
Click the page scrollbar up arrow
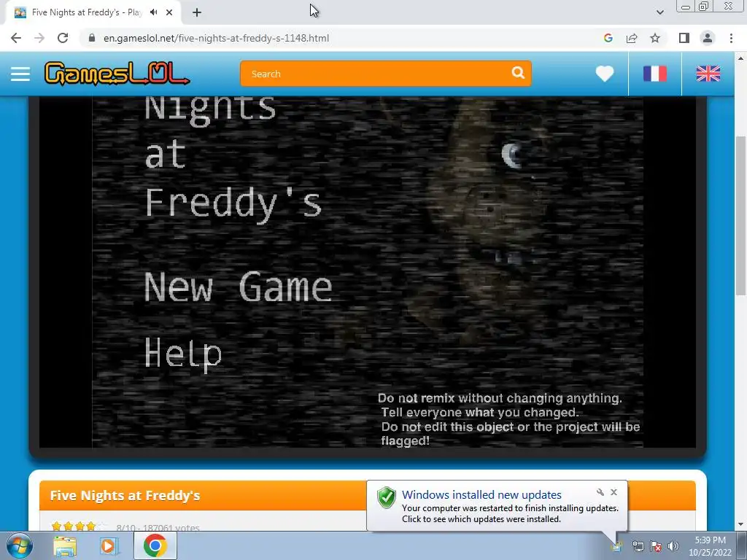(x=741, y=58)
